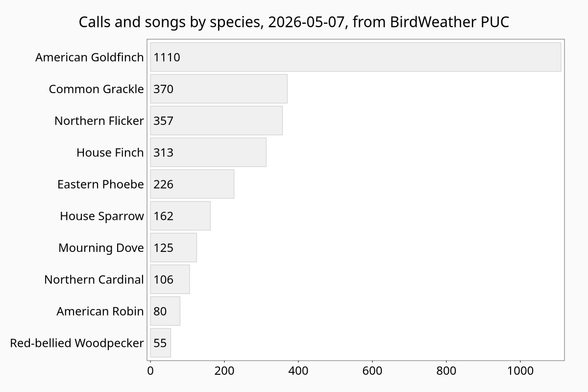Click the Northern Flicker bar
Image resolution: width=588 pixels, height=392 pixels.
coord(216,120)
